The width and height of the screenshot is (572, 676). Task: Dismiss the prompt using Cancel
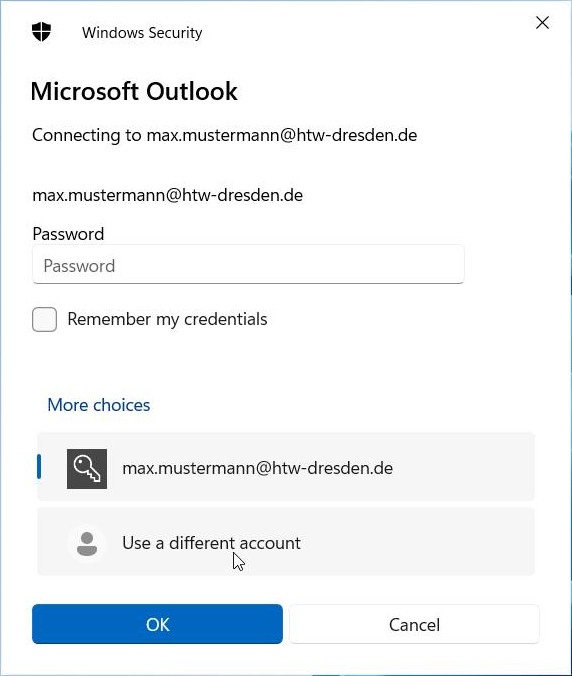[x=414, y=624]
